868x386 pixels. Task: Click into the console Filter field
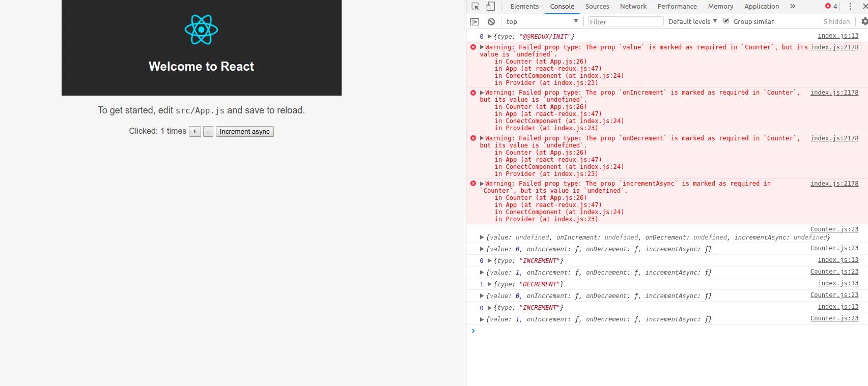(625, 22)
